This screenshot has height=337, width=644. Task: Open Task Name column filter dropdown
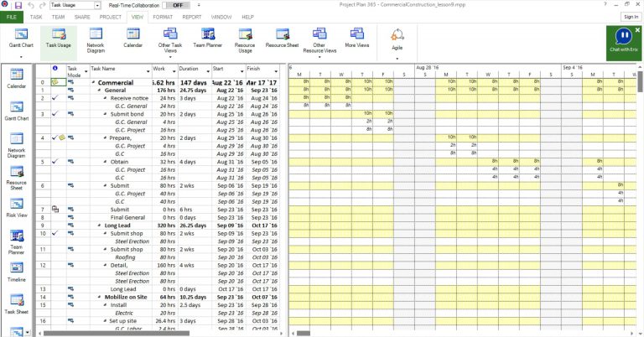(148, 71)
